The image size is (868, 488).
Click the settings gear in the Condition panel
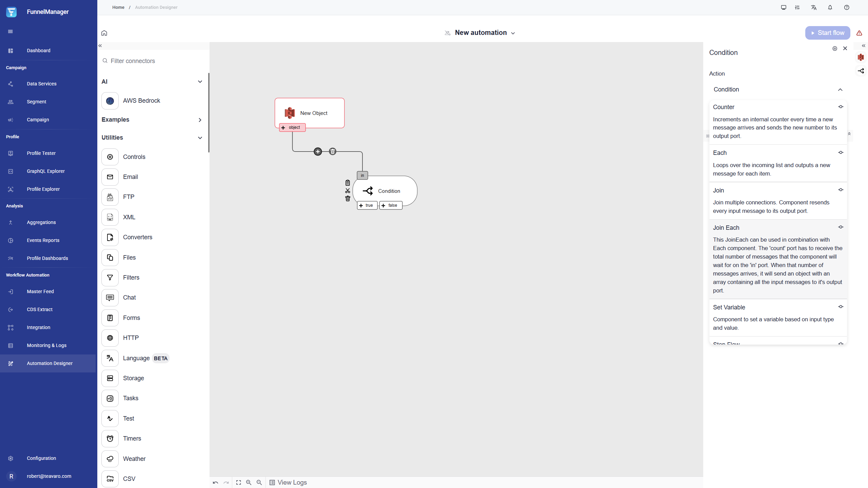click(835, 48)
